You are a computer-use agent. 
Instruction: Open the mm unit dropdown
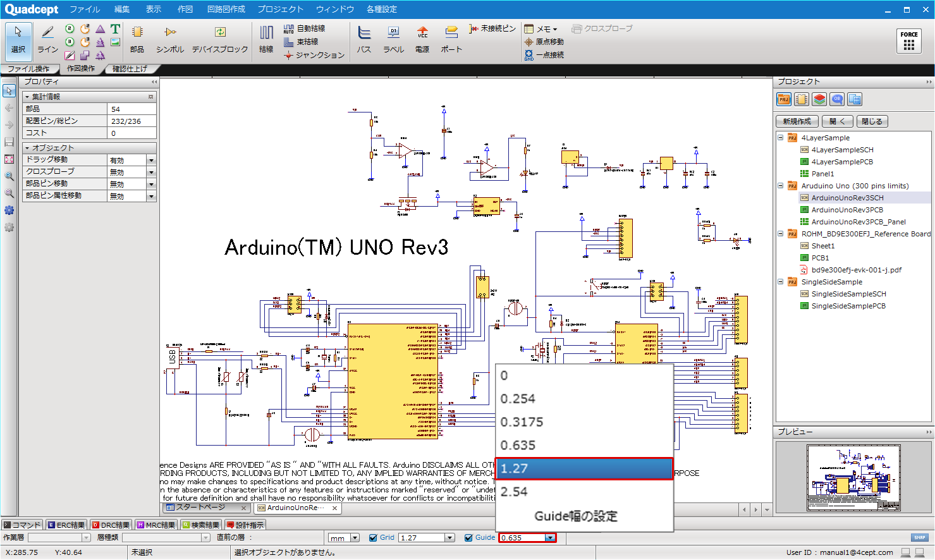tap(355, 538)
